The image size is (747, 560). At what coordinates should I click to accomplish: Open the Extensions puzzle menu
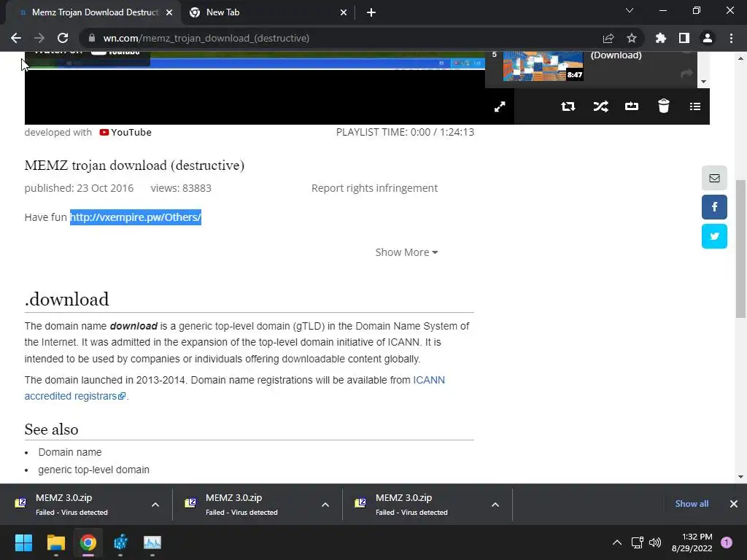click(x=661, y=38)
